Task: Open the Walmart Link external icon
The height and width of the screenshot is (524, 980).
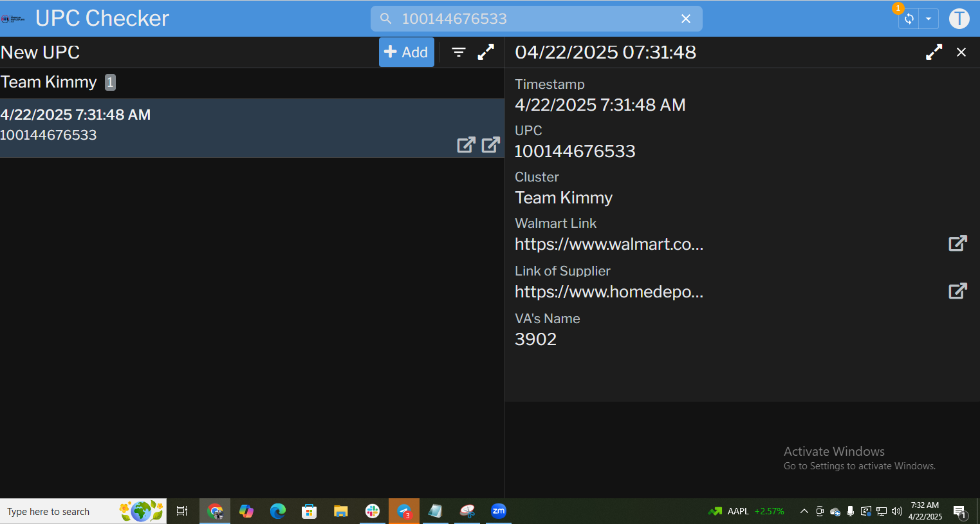Action: (957, 243)
